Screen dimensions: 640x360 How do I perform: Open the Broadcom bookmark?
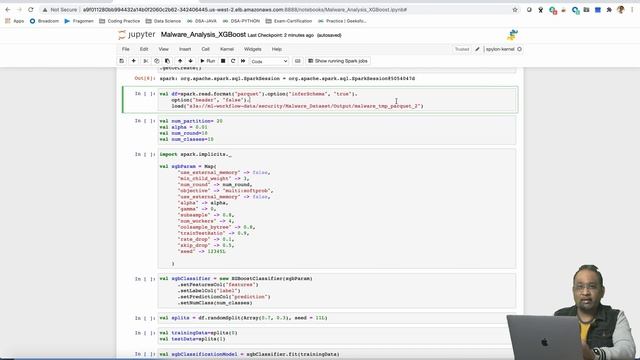pos(44,21)
